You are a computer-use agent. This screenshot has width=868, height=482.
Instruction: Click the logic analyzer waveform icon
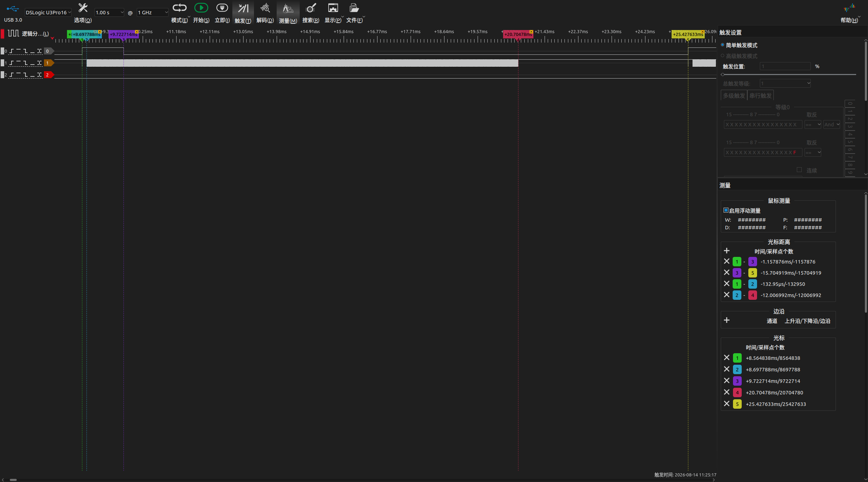13,34
